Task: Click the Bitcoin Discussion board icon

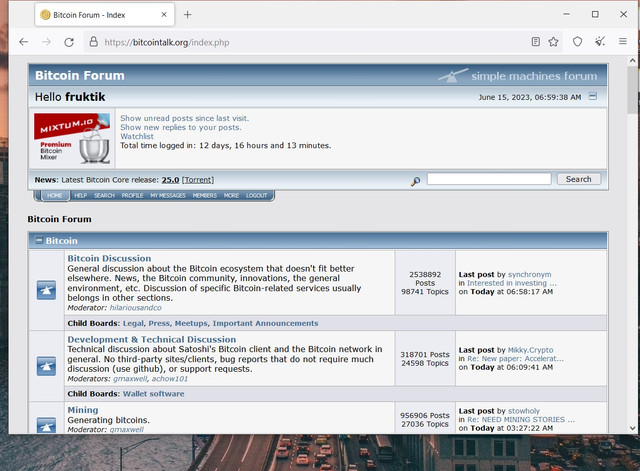Action: coord(46,290)
